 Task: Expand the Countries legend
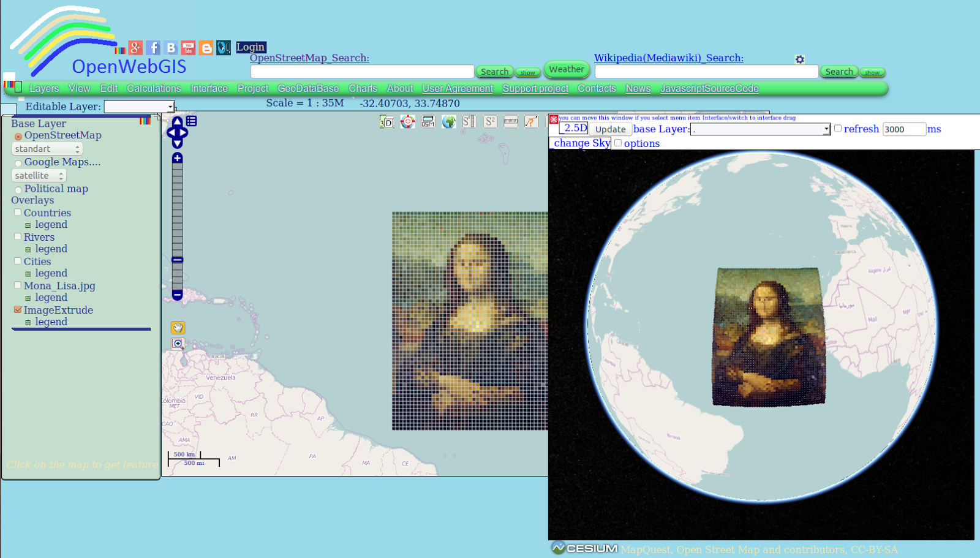28,225
